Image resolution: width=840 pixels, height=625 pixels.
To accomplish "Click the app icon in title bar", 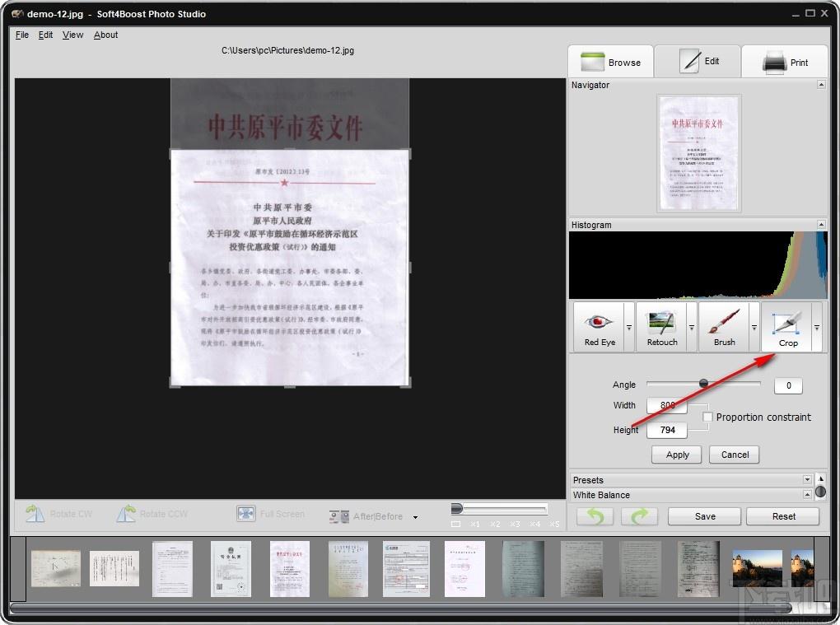I will 17,14.
